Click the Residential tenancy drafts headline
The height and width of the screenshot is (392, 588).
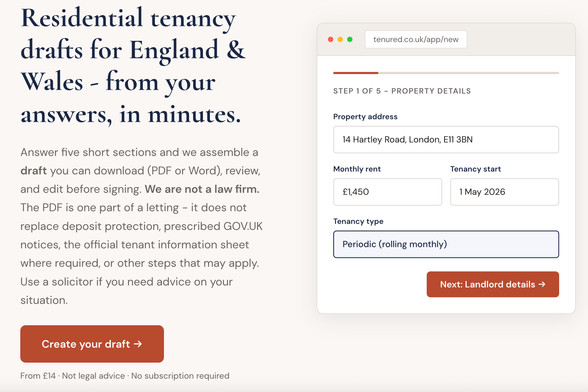coord(133,66)
